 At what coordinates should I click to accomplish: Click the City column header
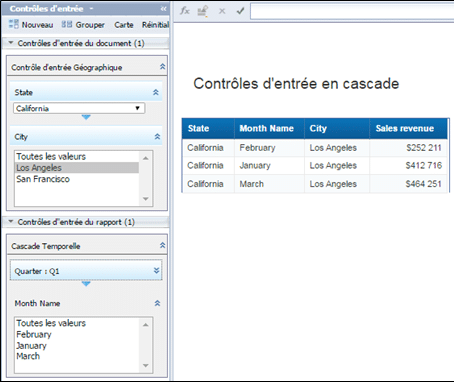pyautogui.click(x=337, y=128)
